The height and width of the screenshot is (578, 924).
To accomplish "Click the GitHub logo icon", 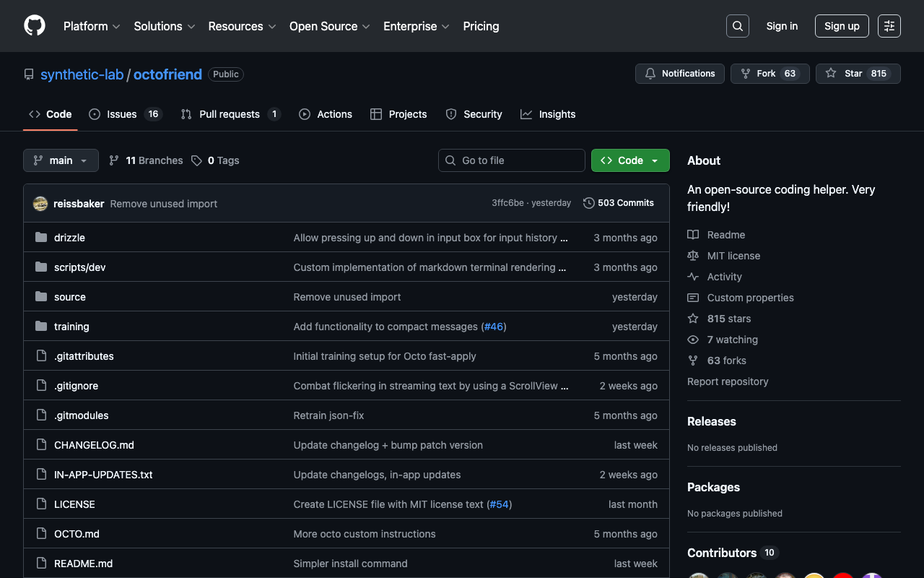I will point(35,26).
